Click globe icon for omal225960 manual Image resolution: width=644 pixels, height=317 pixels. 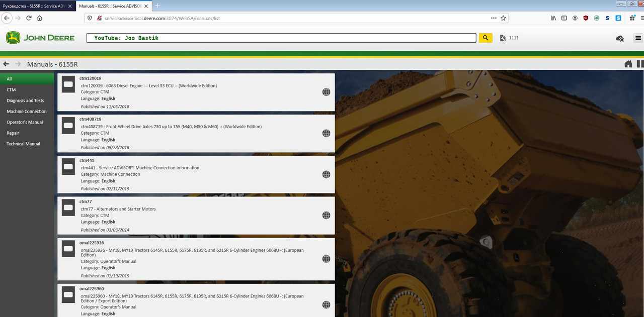click(x=326, y=304)
